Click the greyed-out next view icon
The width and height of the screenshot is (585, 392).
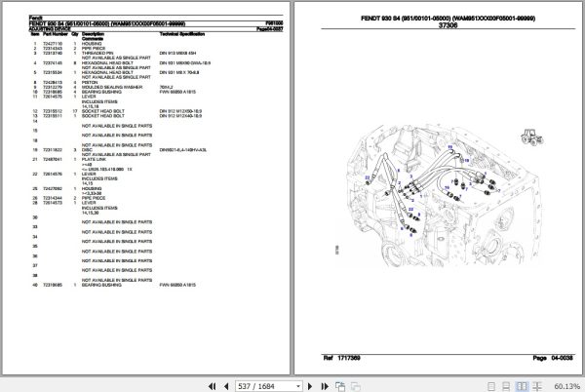pos(356,386)
